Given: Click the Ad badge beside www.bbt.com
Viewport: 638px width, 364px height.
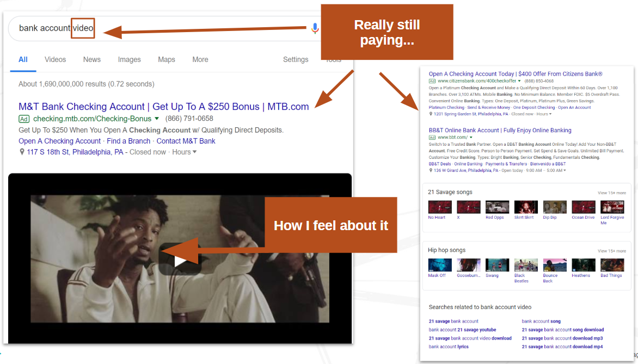Looking at the screenshot, I should (x=432, y=138).
